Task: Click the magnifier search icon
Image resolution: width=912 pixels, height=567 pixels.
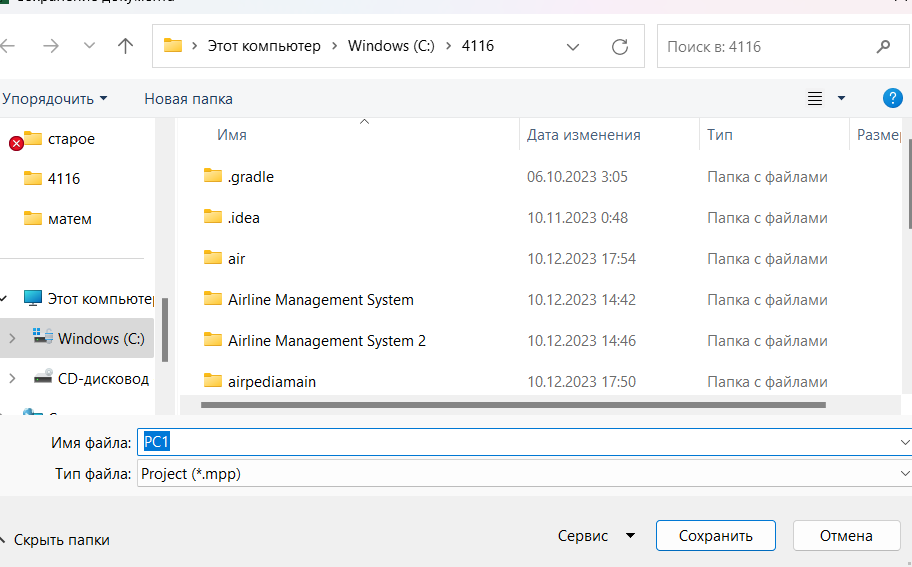Action: coord(883,47)
